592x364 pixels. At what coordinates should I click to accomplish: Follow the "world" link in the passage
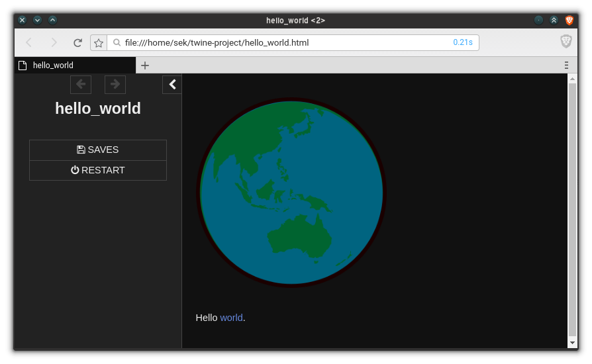coord(231,318)
